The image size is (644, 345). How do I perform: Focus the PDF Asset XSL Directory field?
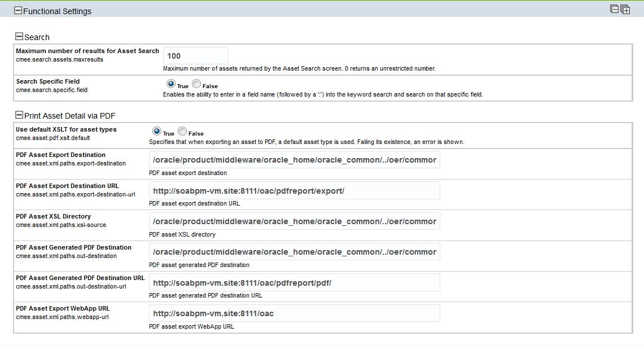(x=294, y=221)
